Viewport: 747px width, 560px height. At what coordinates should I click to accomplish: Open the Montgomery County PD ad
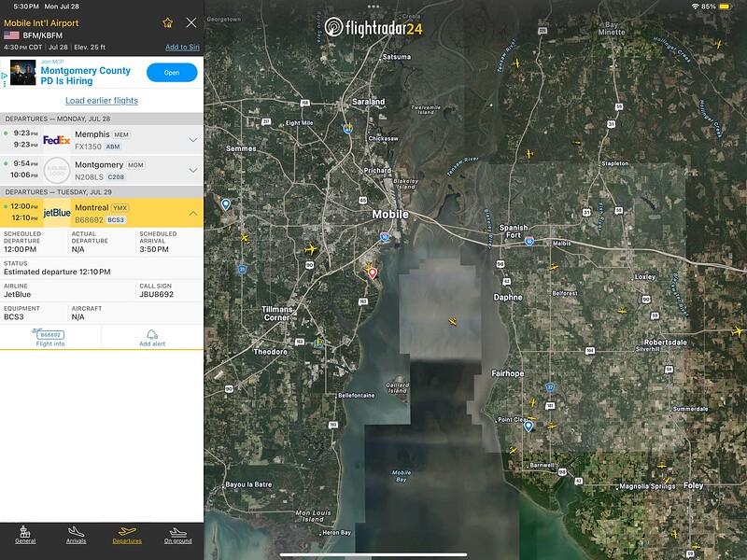(x=172, y=73)
